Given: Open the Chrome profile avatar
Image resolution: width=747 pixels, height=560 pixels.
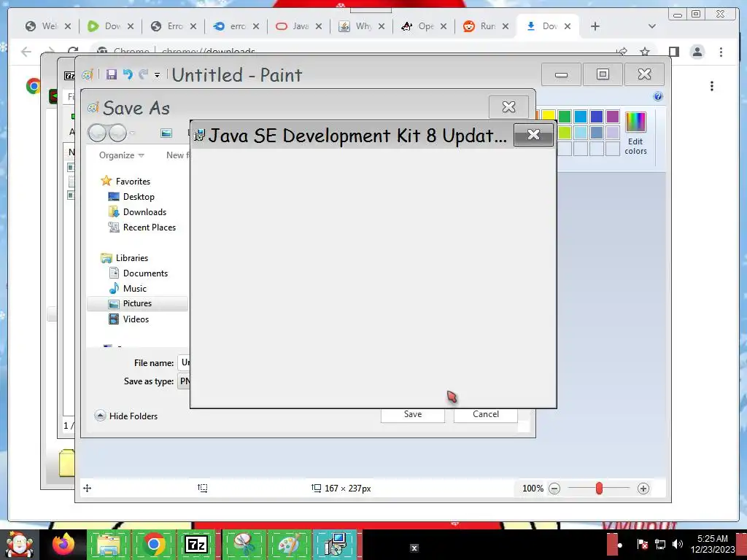Looking at the screenshot, I should (697, 52).
